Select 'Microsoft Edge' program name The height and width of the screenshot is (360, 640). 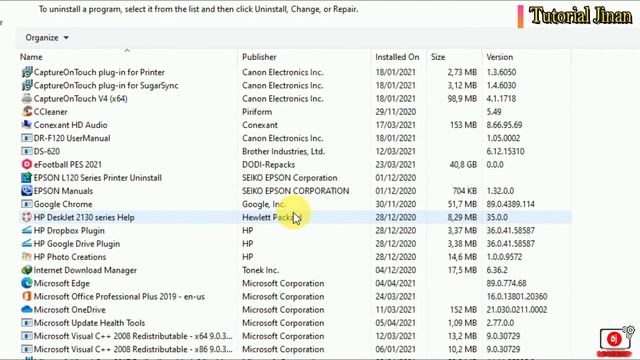(x=62, y=283)
